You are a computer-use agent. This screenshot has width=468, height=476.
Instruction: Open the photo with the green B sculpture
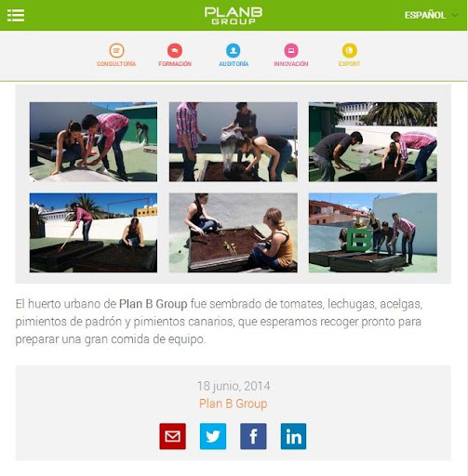373,232
